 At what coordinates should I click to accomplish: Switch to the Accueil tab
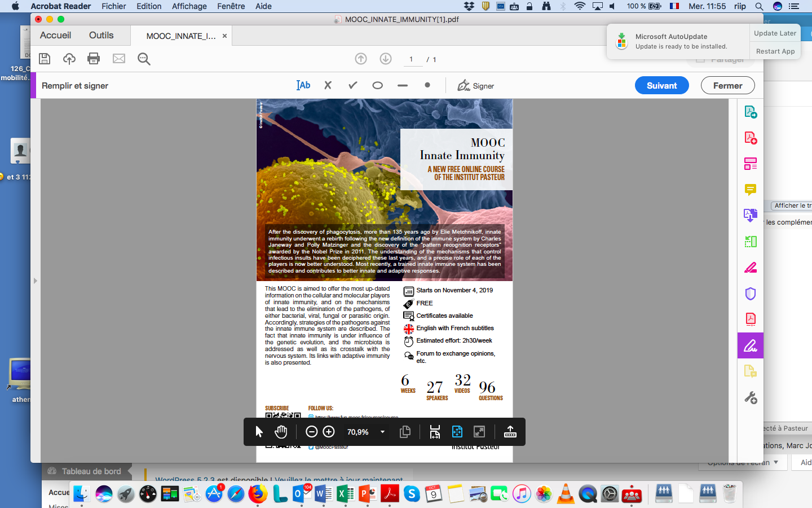55,35
